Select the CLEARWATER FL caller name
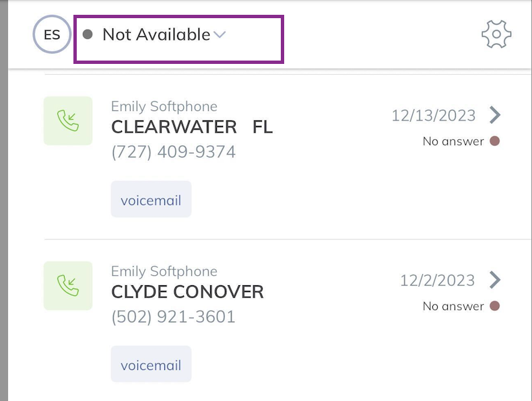 [x=192, y=127]
